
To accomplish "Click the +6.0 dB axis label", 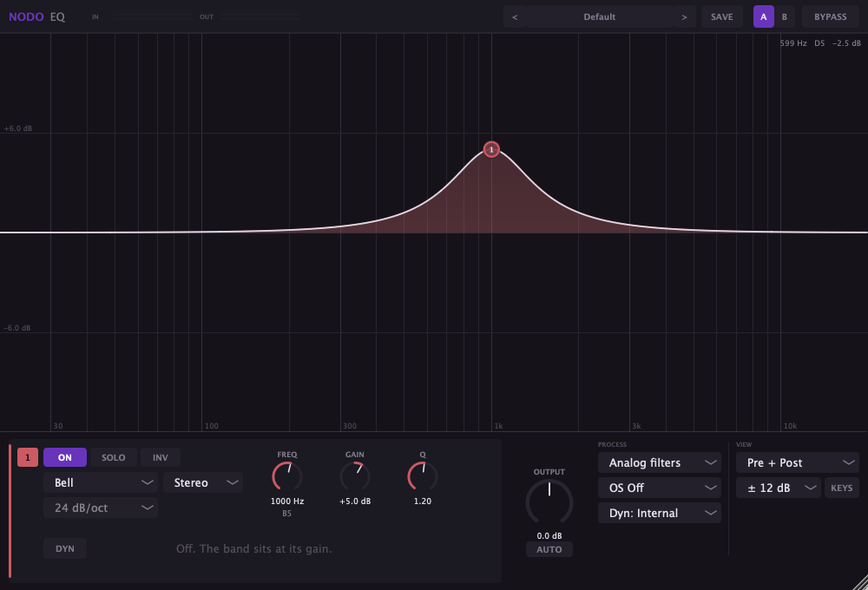I will (x=17, y=128).
